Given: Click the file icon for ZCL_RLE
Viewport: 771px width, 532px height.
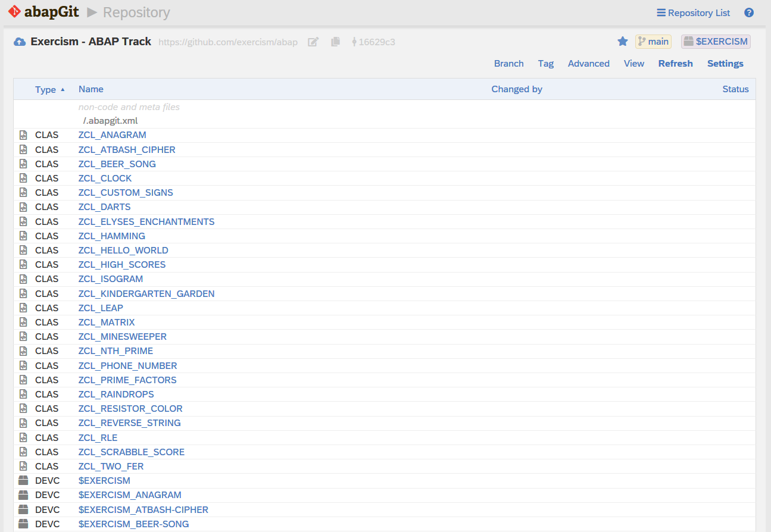Looking at the screenshot, I should click(23, 437).
